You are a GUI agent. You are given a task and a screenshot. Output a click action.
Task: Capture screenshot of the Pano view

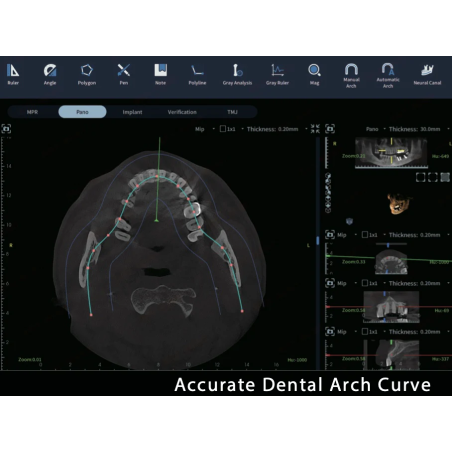pyautogui.click(x=330, y=129)
